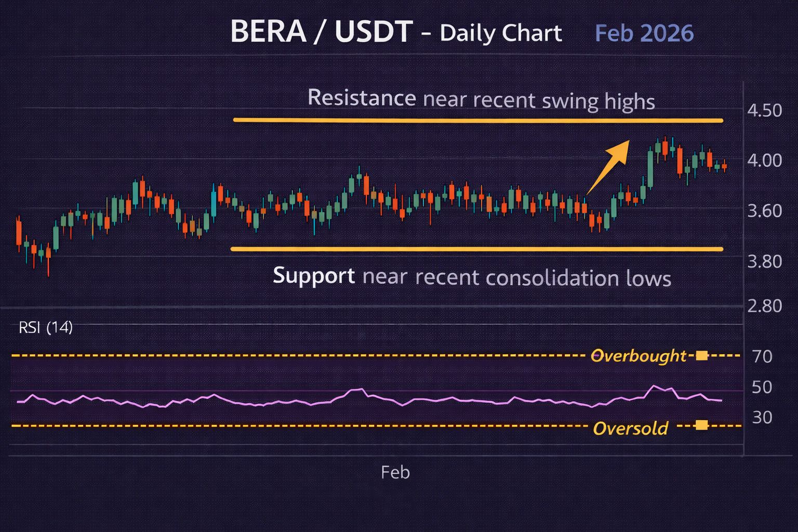Click the yellow square marker beside Overbought

click(x=701, y=355)
